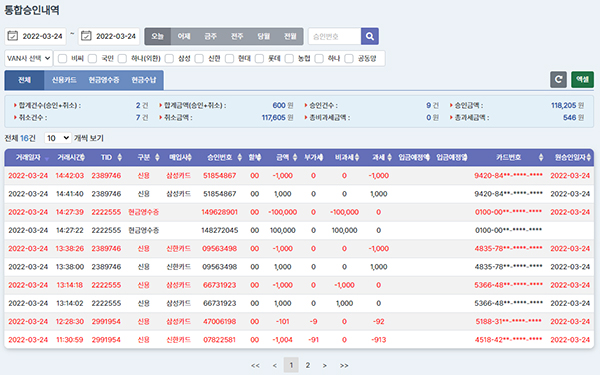Screen dimensions: 600x375
Task: Click the -100,000 amount cell
Action: (283, 212)
